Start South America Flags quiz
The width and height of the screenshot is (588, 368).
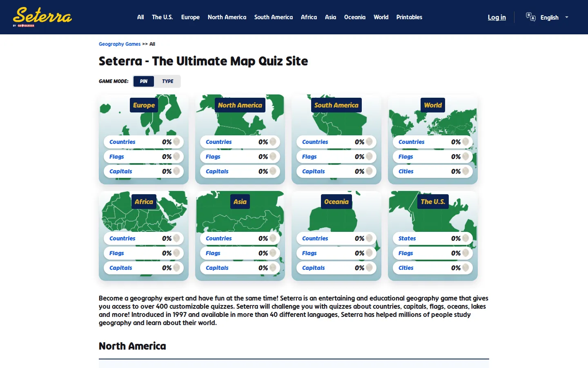(x=336, y=157)
